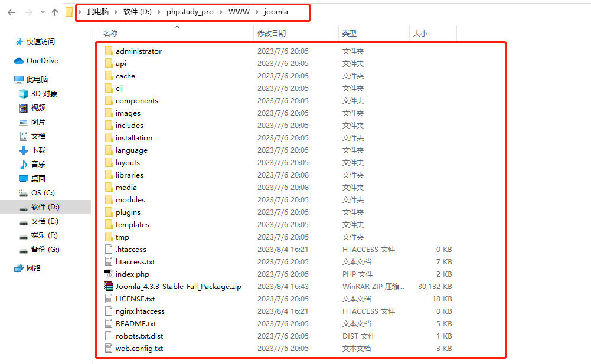Sort by 大小 size column
591x364 pixels.
pyautogui.click(x=420, y=34)
